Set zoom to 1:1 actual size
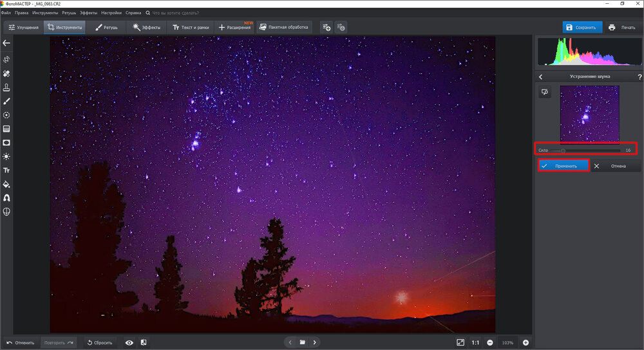 [475, 343]
